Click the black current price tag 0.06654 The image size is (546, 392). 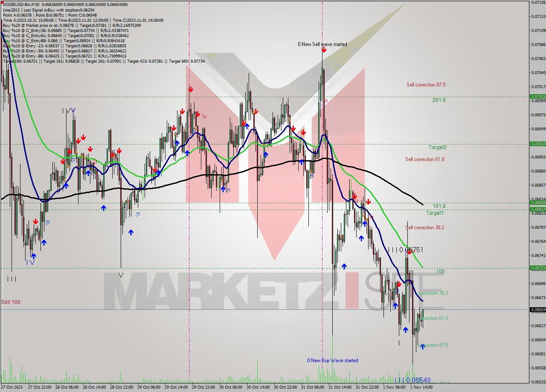pos(537,310)
